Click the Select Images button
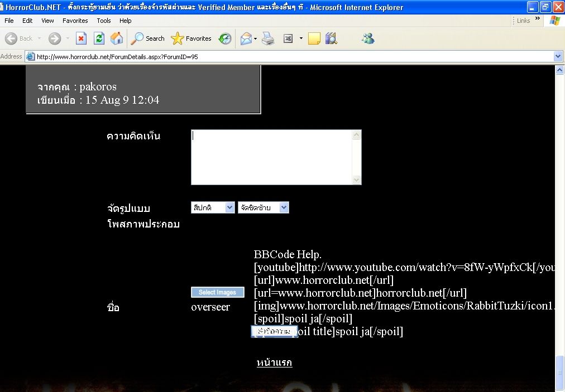 218,292
